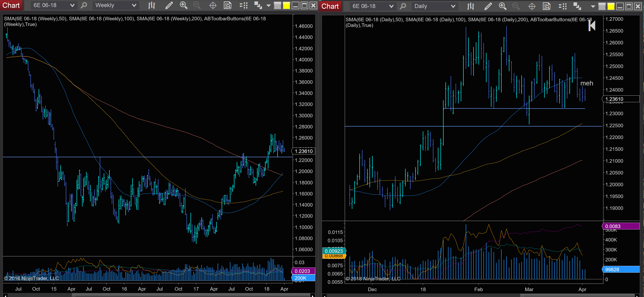Open the instrument search in the Daily chart
This screenshot has width=644, height=297.
[403, 6]
